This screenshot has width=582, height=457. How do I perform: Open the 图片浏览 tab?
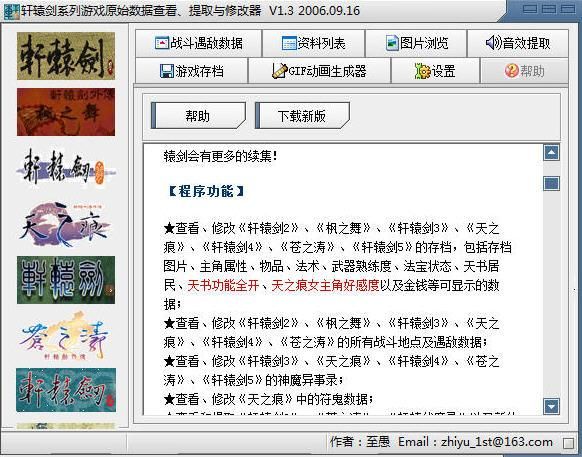click(416, 43)
